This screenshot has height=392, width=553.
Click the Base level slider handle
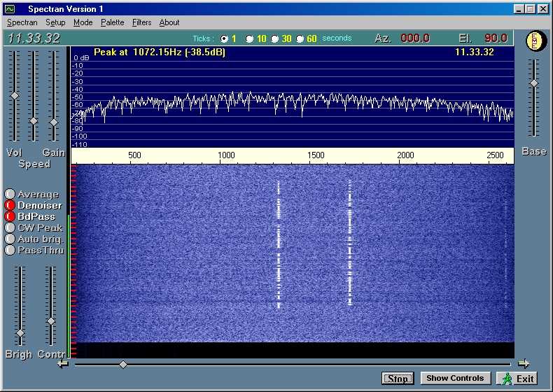pyautogui.click(x=534, y=83)
